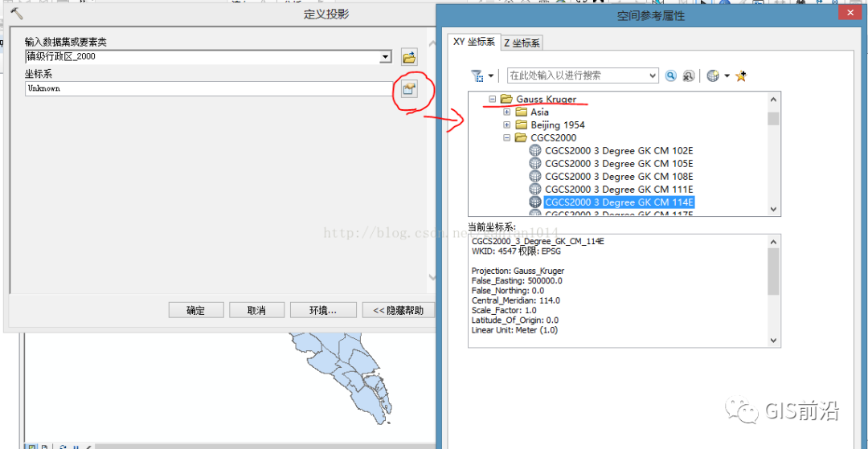Click the tree list scrollbar thumb
Image resolution: width=868 pixels, height=449 pixels.
(773, 119)
